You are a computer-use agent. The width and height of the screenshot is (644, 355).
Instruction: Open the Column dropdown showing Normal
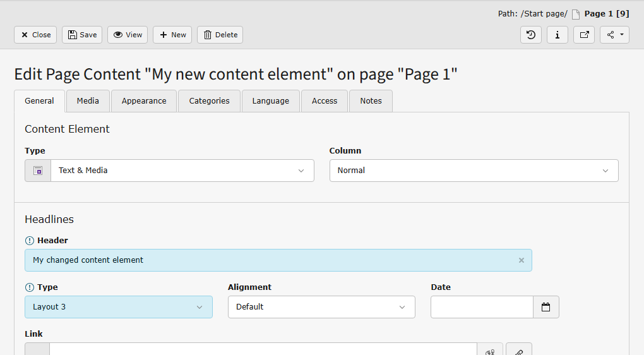[474, 171]
